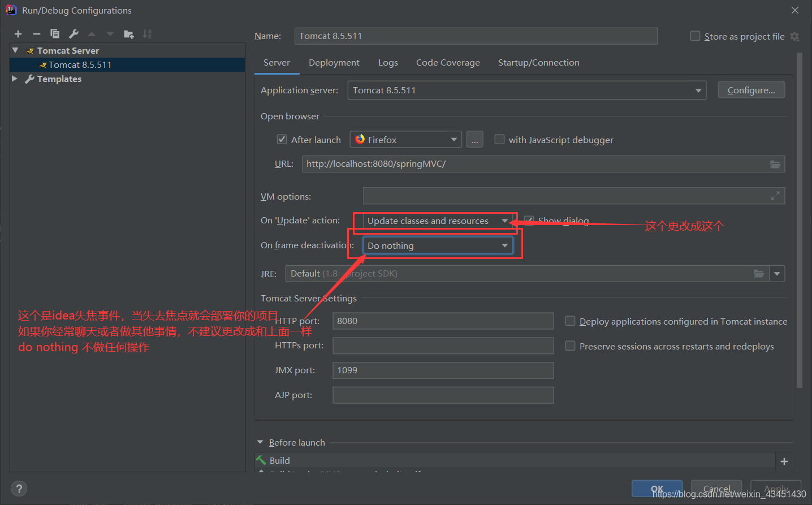This screenshot has height=505, width=812.
Task: Click URL input field
Action: pyautogui.click(x=543, y=164)
